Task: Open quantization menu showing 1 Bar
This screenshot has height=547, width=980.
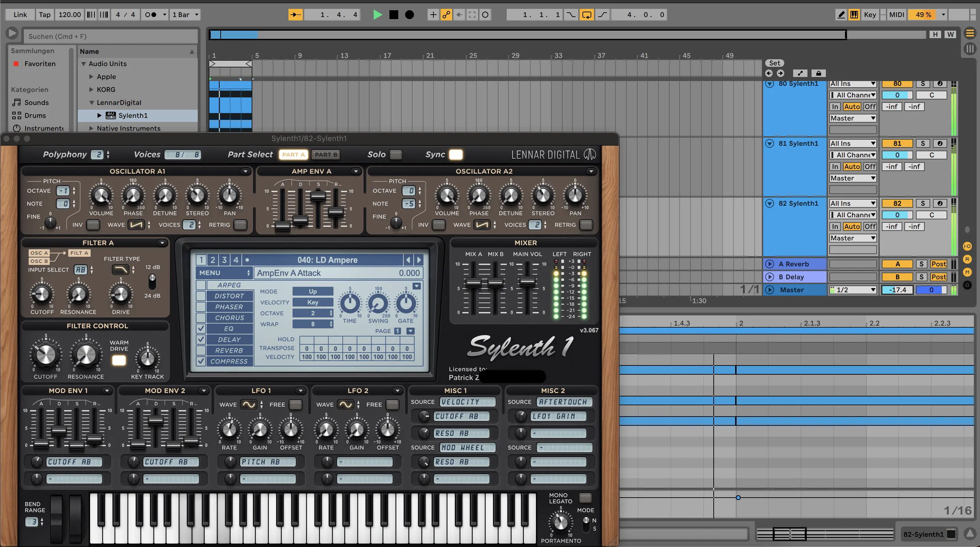Action: tap(185, 15)
